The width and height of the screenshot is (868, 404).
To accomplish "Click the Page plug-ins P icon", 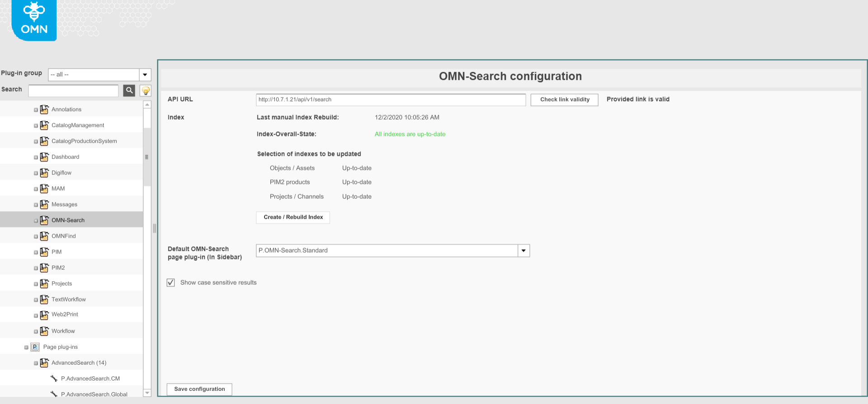I will [x=35, y=347].
